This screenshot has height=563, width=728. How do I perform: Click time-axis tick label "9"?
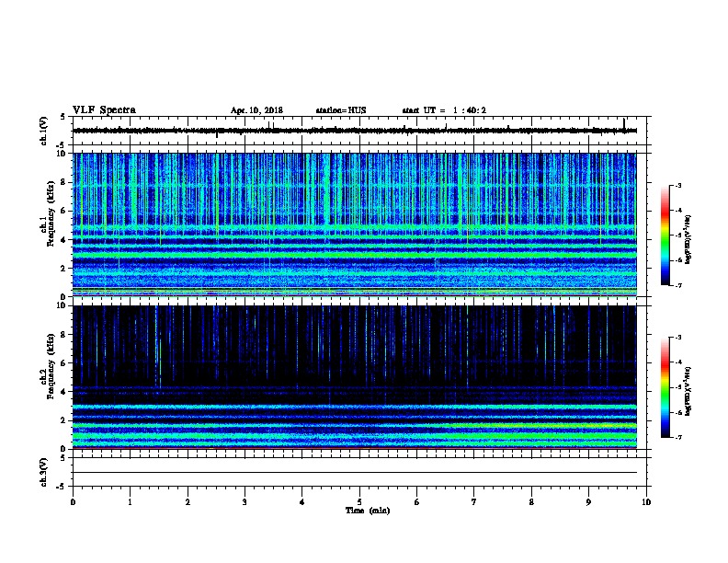pyautogui.click(x=588, y=502)
